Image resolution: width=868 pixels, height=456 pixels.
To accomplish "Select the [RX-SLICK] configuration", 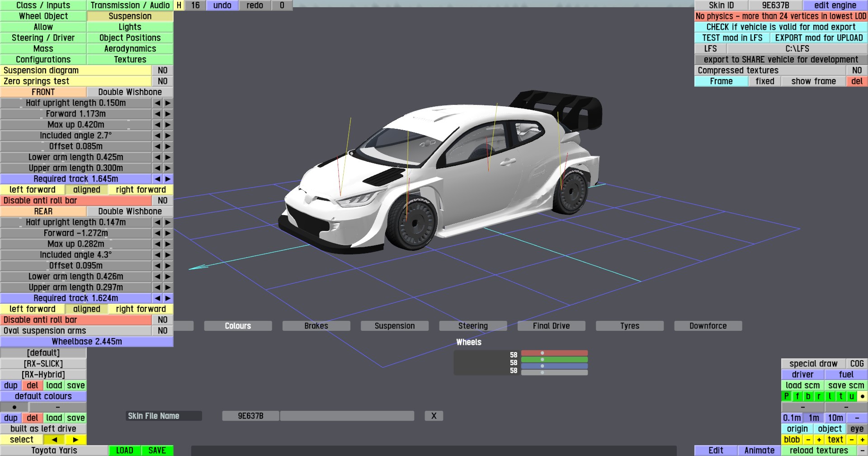I will pos(43,364).
